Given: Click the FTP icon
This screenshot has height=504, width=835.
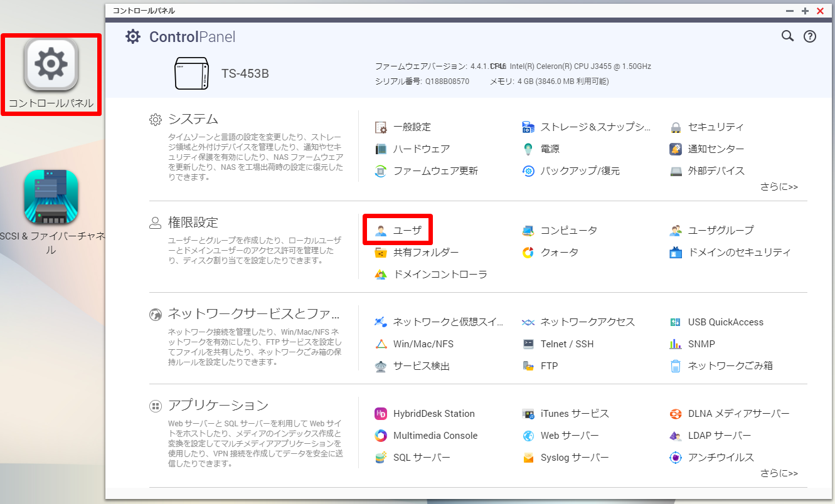Looking at the screenshot, I should [528, 366].
